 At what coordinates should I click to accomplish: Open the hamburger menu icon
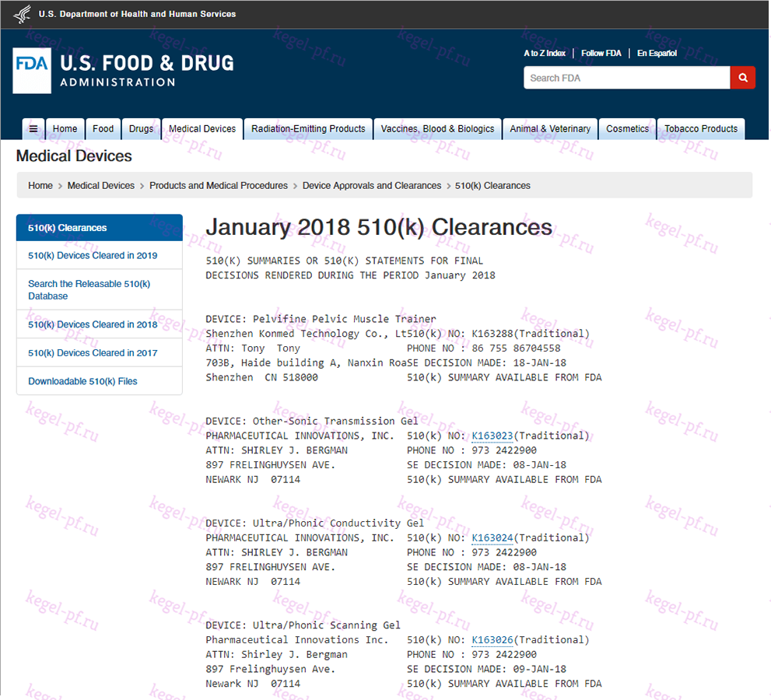tap(33, 129)
